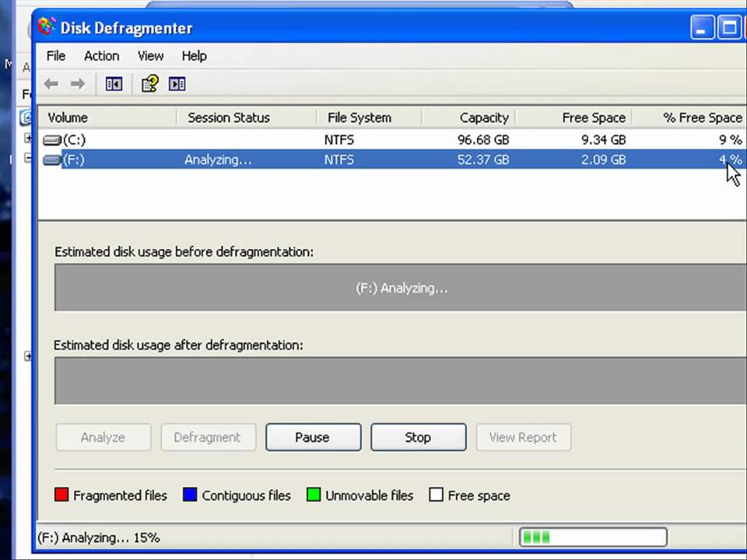Click the after-defragmentation disk usage bar
The width and height of the screenshot is (747, 560).
pos(400,381)
